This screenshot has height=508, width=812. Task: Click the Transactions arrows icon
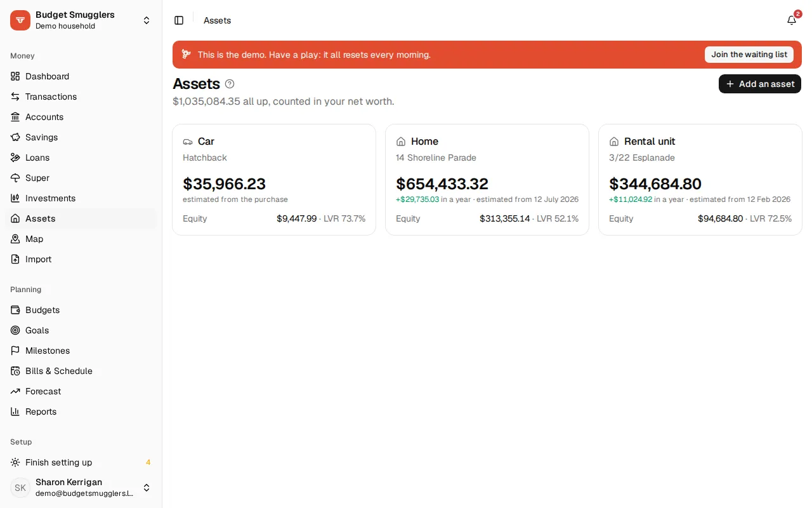point(15,97)
